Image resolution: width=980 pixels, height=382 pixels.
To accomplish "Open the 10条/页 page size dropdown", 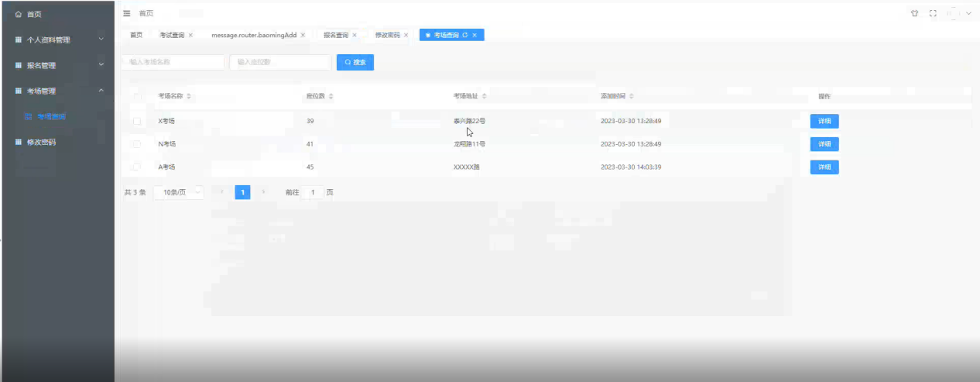I will (179, 192).
